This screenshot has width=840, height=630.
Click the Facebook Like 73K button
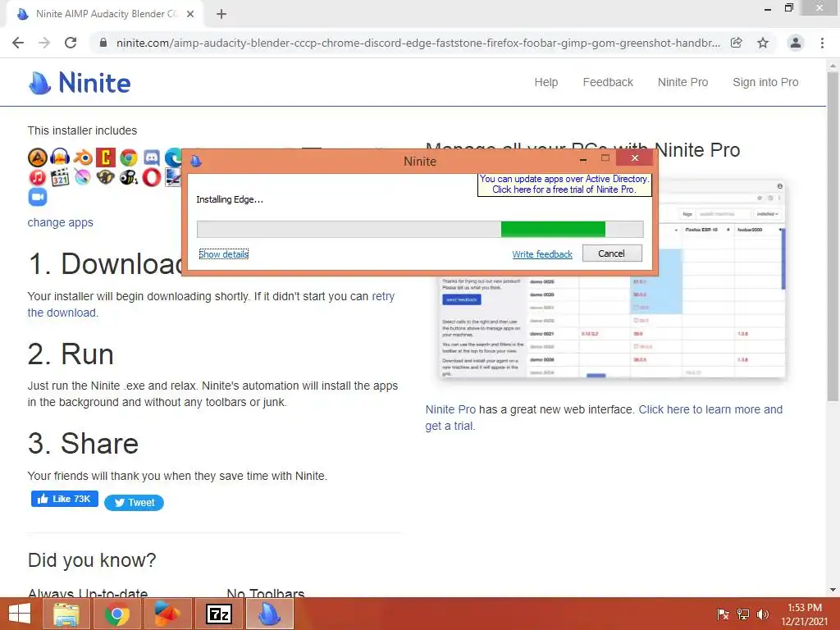tap(64, 499)
